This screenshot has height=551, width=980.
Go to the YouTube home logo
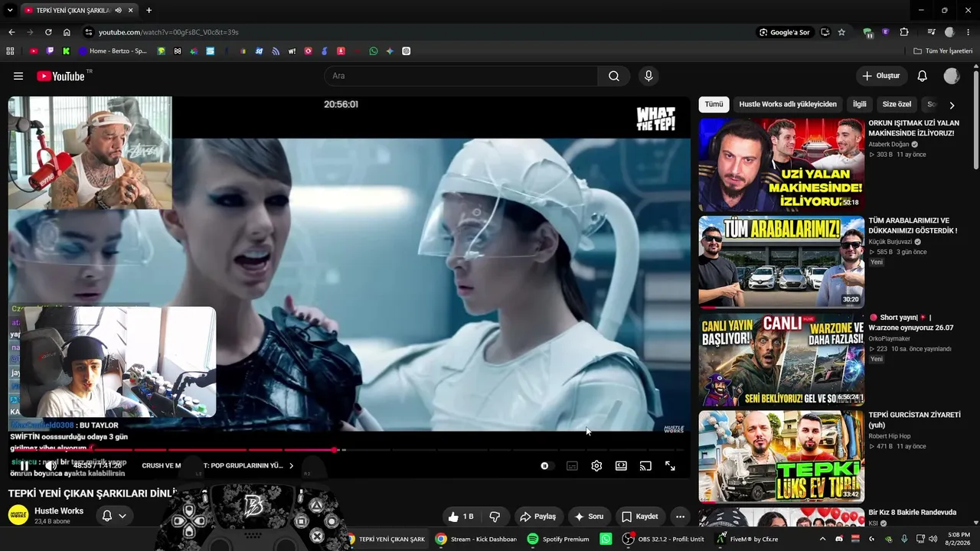click(x=60, y=76)
